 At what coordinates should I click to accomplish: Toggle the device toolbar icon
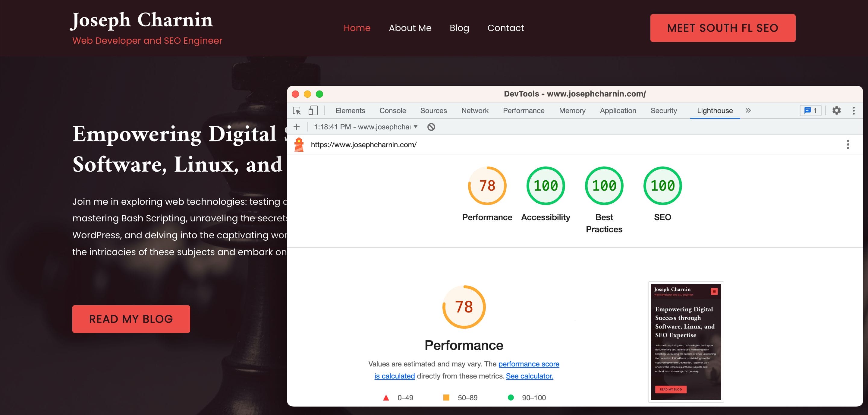point(313,111)
